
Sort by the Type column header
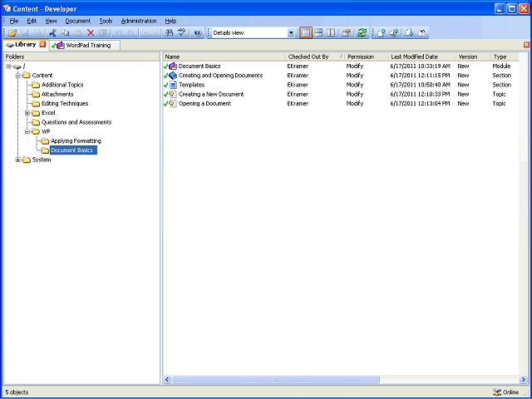click(x=505, y=57)
